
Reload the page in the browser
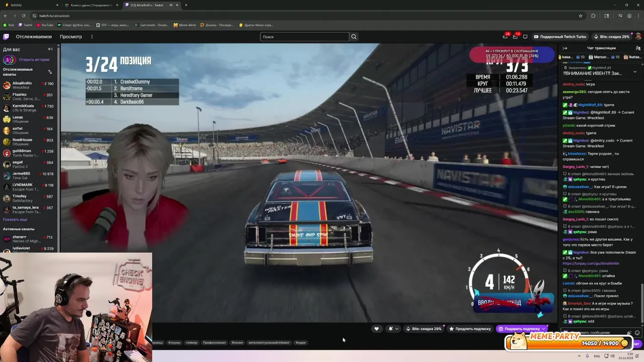coord(23,16)
